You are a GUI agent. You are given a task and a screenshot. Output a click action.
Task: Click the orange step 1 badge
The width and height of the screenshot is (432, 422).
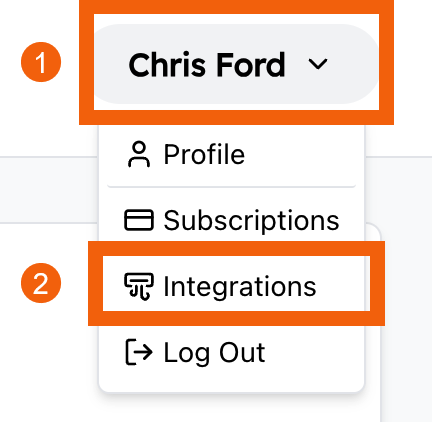click(41, 62)
